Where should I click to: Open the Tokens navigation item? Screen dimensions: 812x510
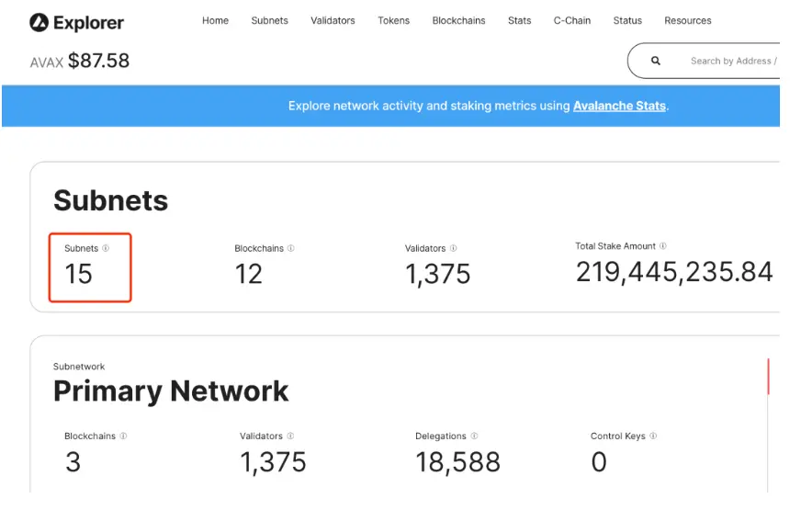pos(393,20)
